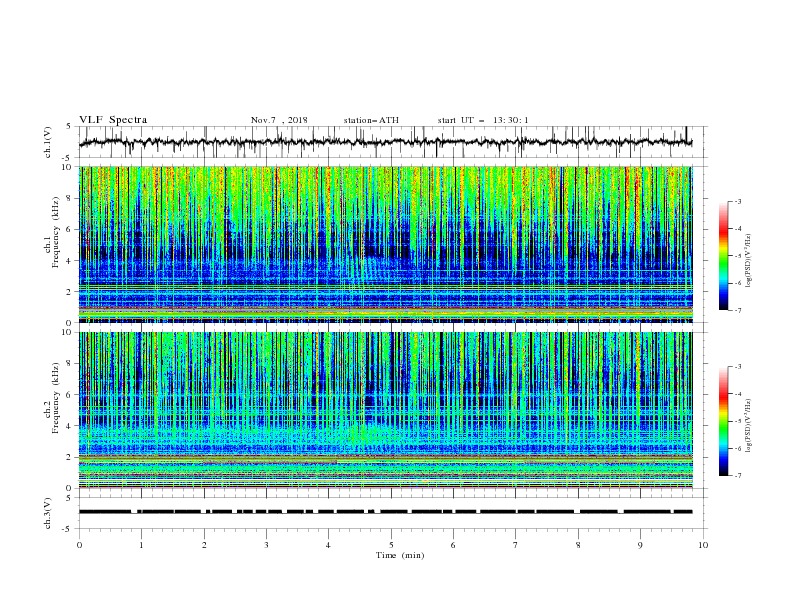This screenshot has width=792, height=612.
Task: Click the "-5" volt tick of ch.3(V) panel
Action: tap(68, 529)
